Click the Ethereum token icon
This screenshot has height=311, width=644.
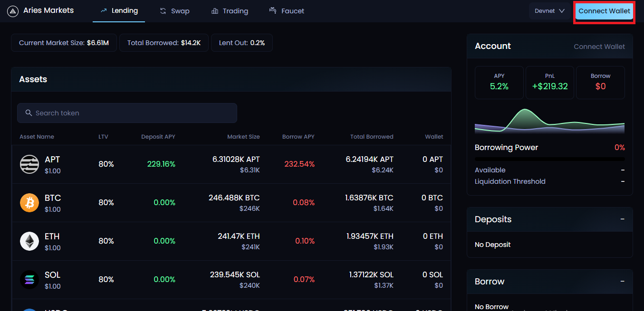(29, 241)
